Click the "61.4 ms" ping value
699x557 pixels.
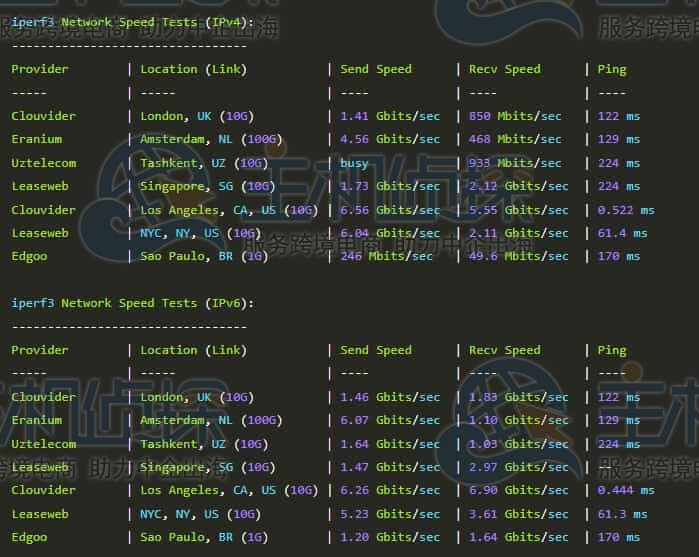click(622, 233)
